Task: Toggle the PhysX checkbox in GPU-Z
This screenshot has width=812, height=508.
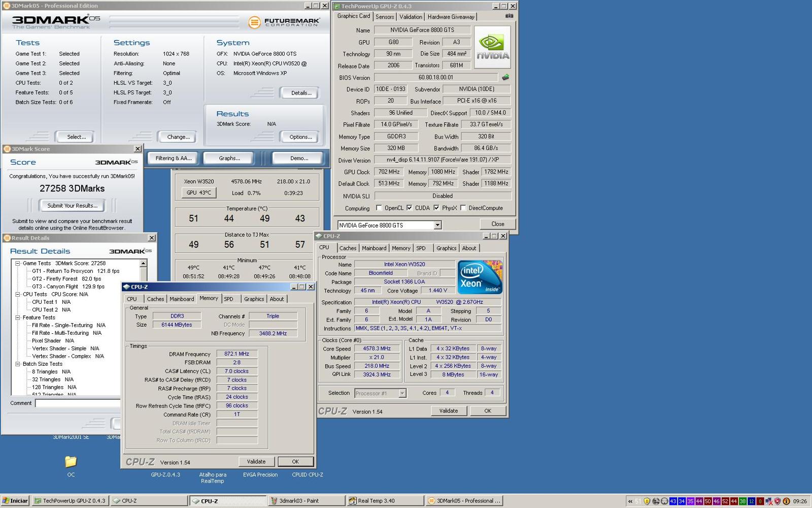Action: pyautogui.click(x=436, y=208)
